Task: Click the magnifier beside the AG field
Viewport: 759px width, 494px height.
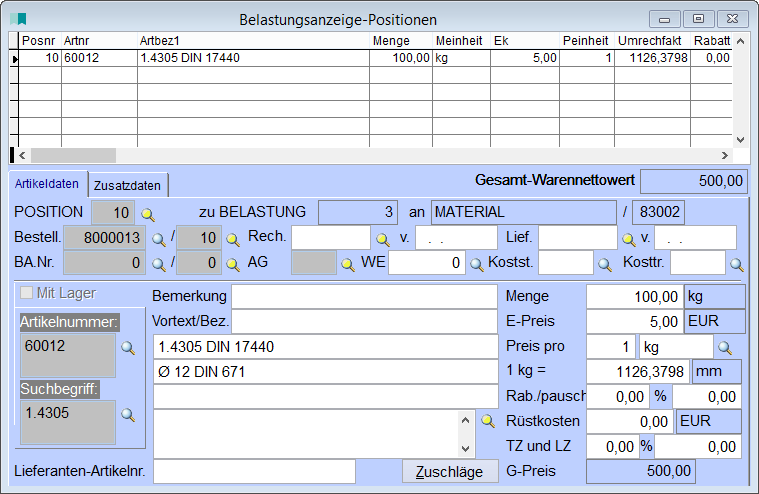Action: coord(348,264)
